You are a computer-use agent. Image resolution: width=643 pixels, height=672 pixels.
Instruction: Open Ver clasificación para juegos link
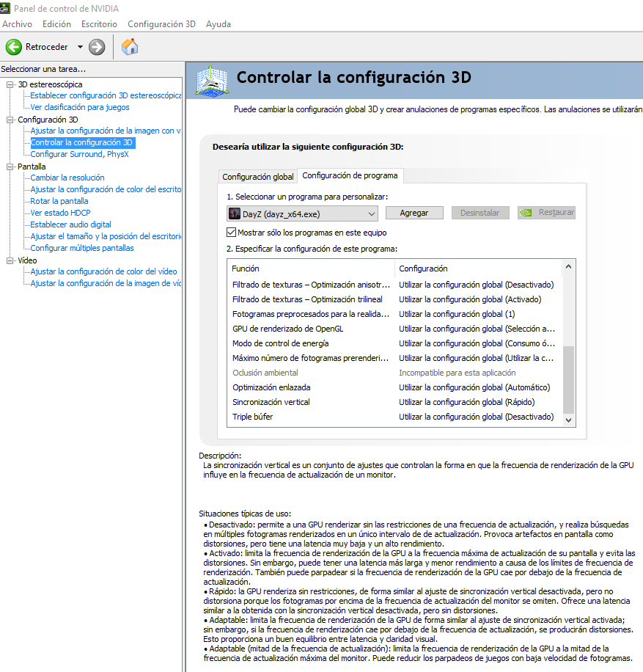[x=80, y=107]
